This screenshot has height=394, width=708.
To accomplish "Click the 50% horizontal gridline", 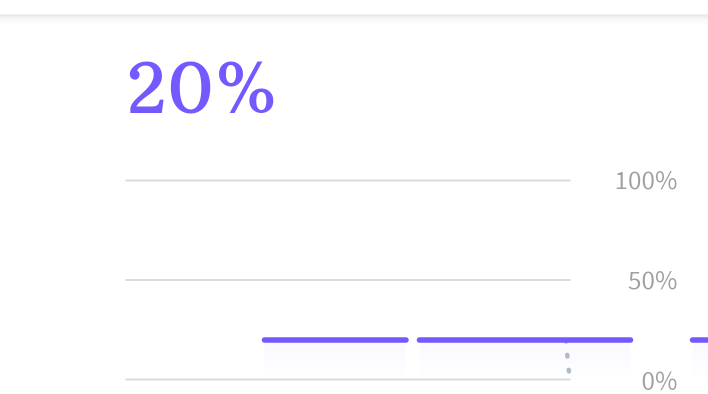I will [x=348, y=280].
